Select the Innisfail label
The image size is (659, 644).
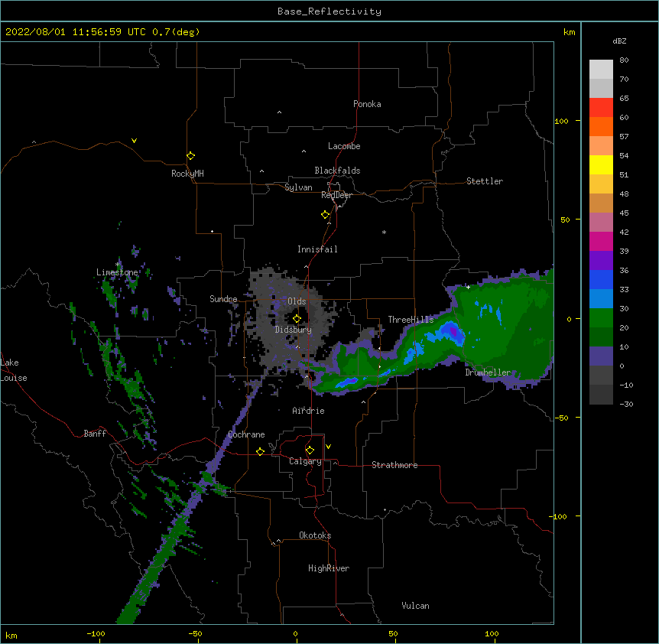(x=317, y=249)
